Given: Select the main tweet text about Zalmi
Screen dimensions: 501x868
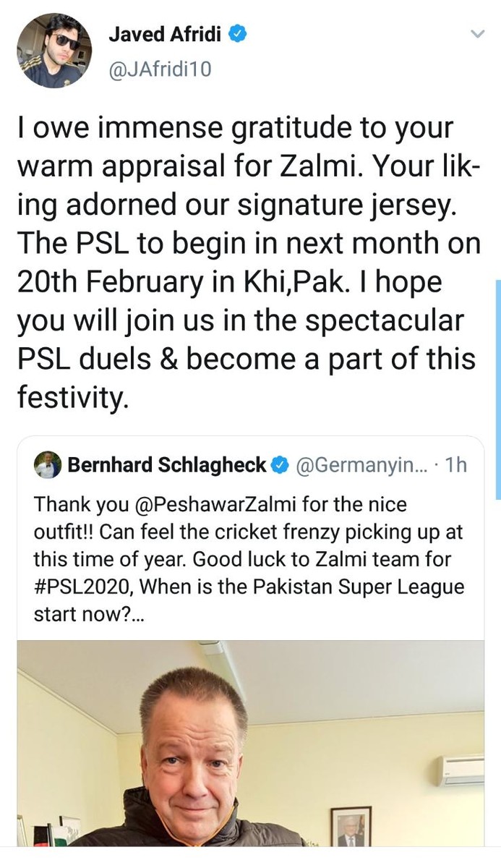Looking at the screenshot, I should [x=246, y=260].
